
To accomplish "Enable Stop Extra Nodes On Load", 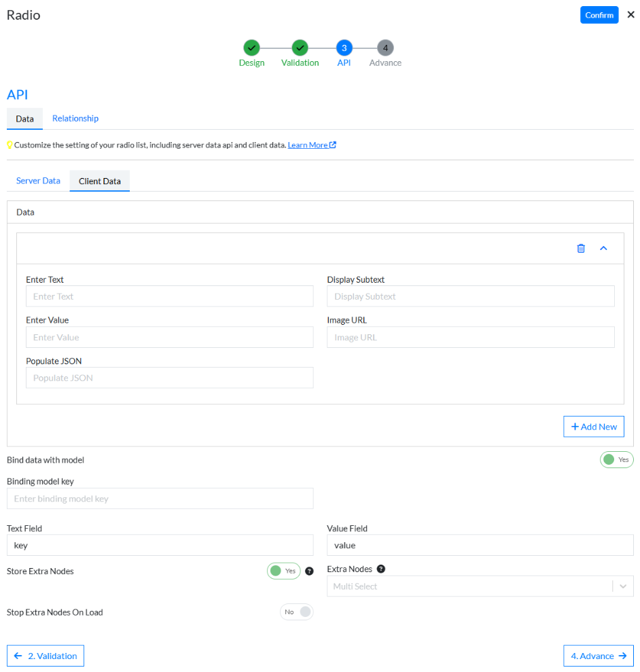I will tap(296, 612).
